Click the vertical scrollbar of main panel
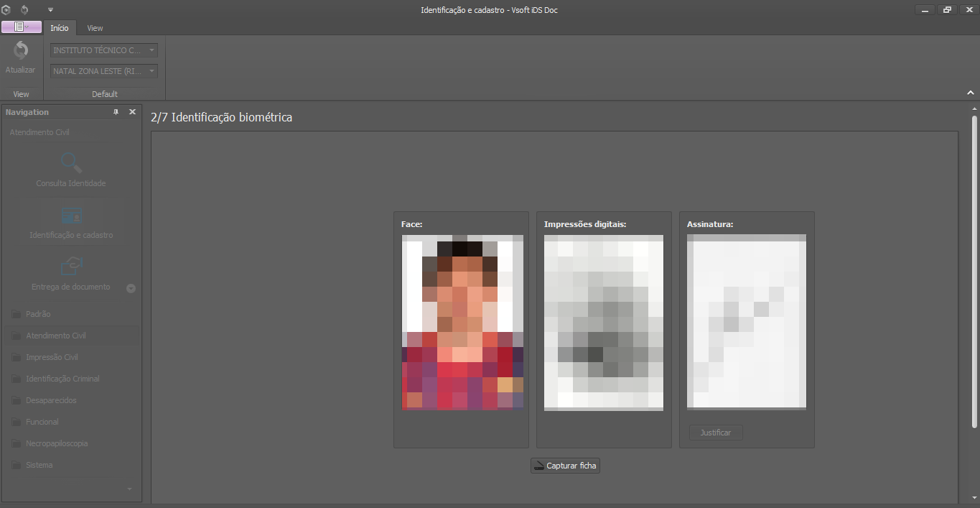The height and width of the screenshot is (508, 980). [974, 273]
